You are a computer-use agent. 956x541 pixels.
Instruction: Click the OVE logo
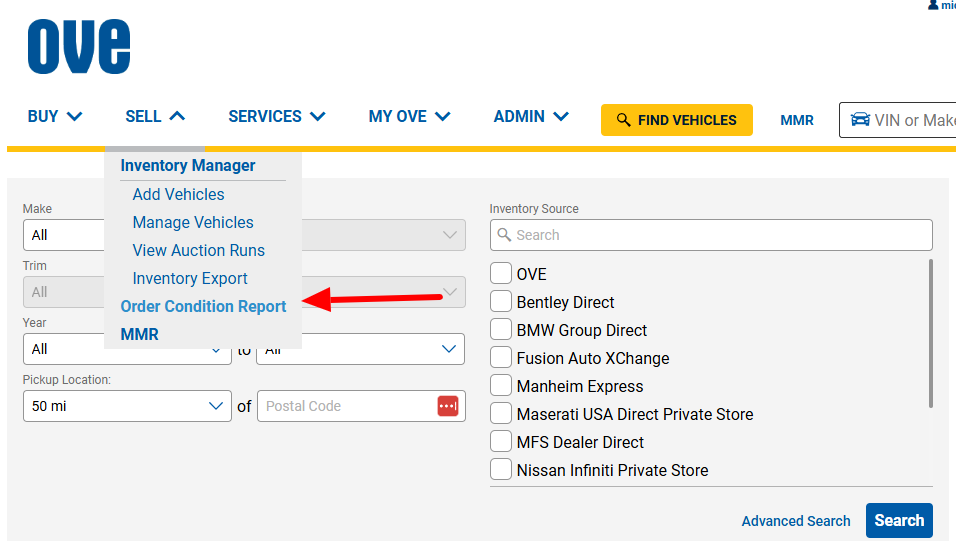tap(79, 47)
